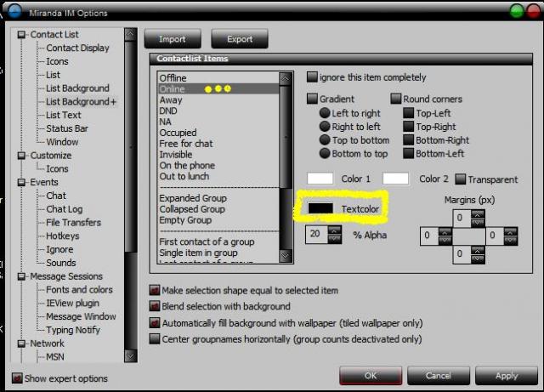Viewport: 544px width, 392px height.
Task: Check the Bottom-Right corner checkbox
Action: 408,140
